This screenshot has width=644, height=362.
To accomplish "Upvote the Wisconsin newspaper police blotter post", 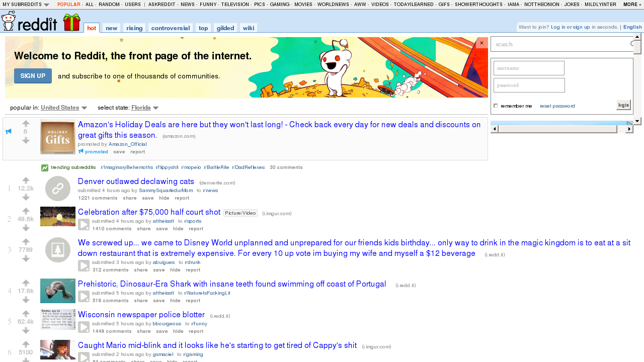I will [26, 313].
